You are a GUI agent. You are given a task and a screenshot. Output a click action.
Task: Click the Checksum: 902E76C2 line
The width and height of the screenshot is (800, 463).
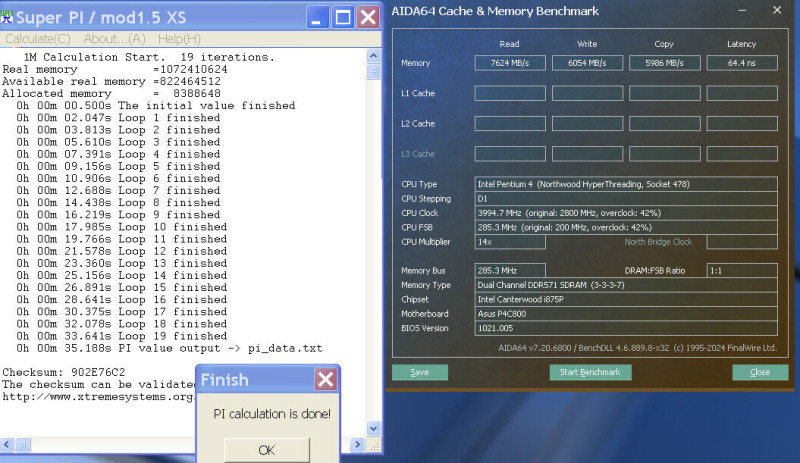point(64,372)
